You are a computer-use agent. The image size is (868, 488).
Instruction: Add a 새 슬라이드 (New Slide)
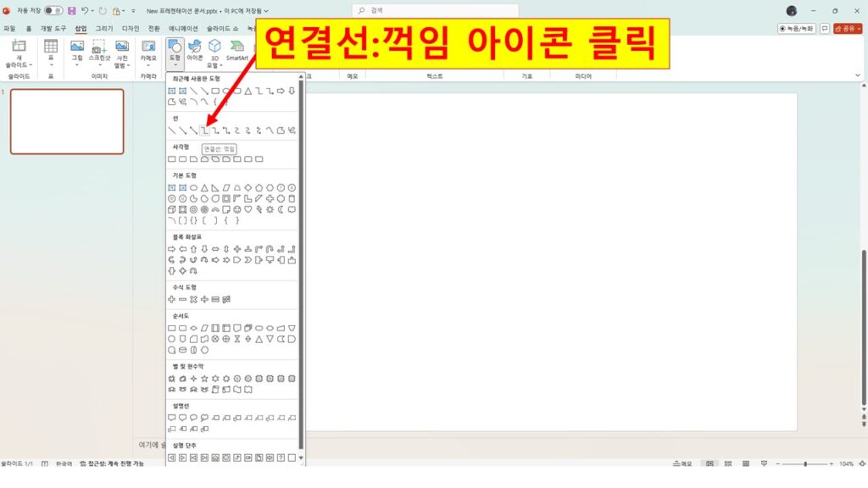pyautogui.click(x=19, y=53)
